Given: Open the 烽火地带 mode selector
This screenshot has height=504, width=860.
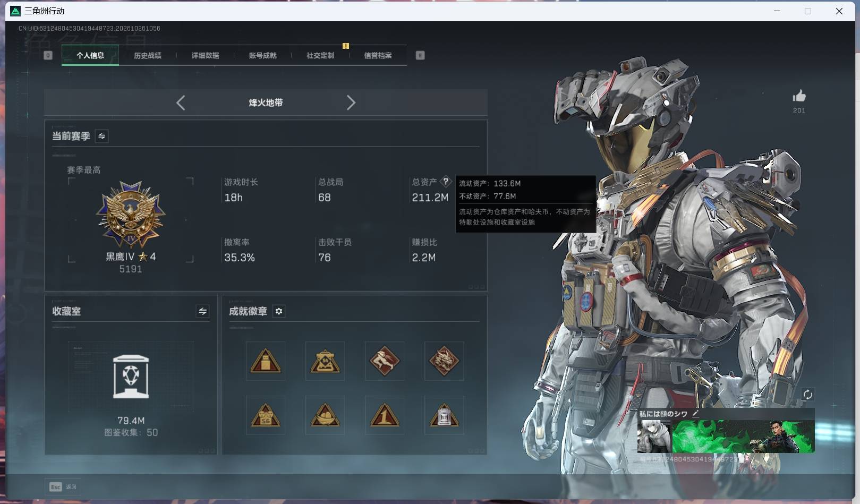Looking at the screenshot, I should 266,102.
